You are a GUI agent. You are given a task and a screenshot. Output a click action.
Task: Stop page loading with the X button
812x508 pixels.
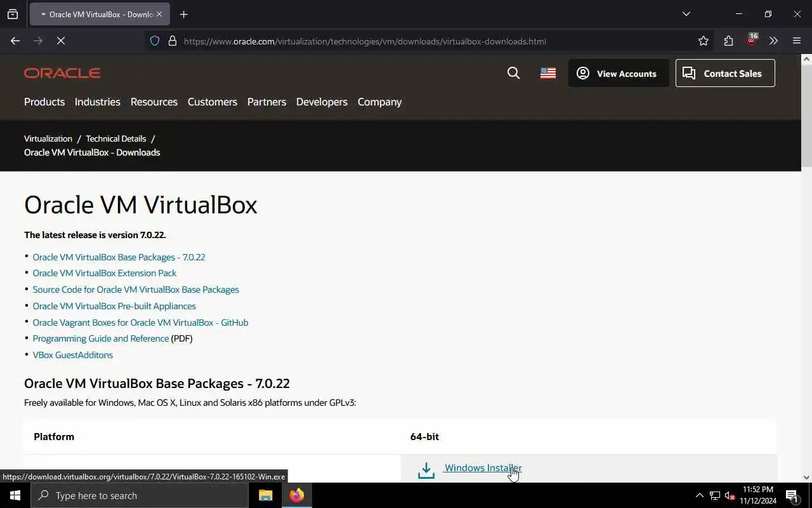point(61,41)
